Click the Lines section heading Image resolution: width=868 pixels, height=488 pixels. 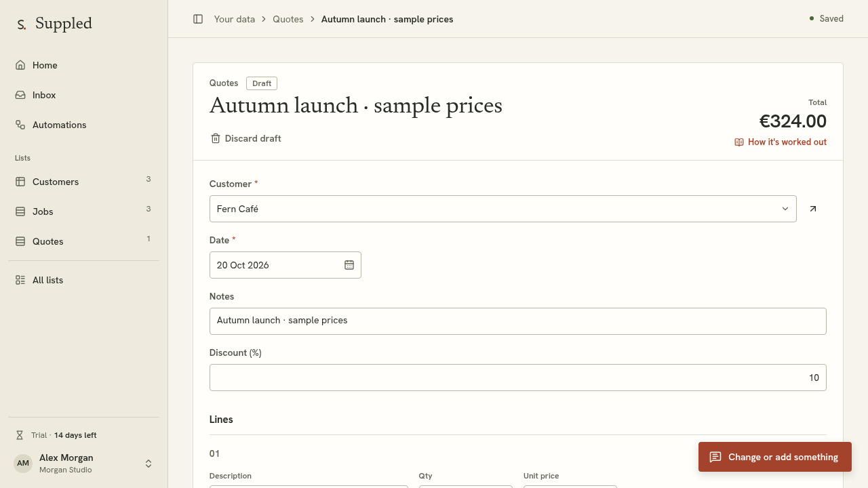pos(221,420)
